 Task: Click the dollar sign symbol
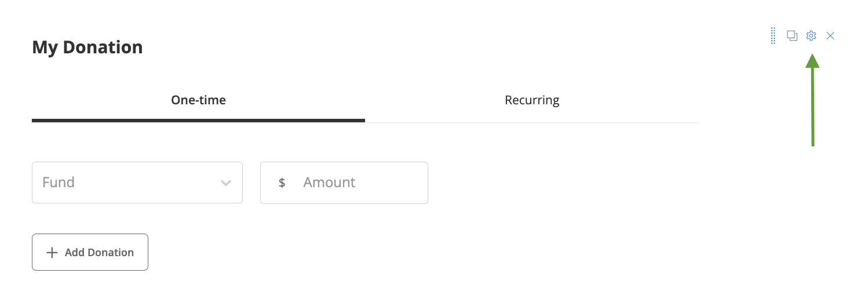click(282, 183)
